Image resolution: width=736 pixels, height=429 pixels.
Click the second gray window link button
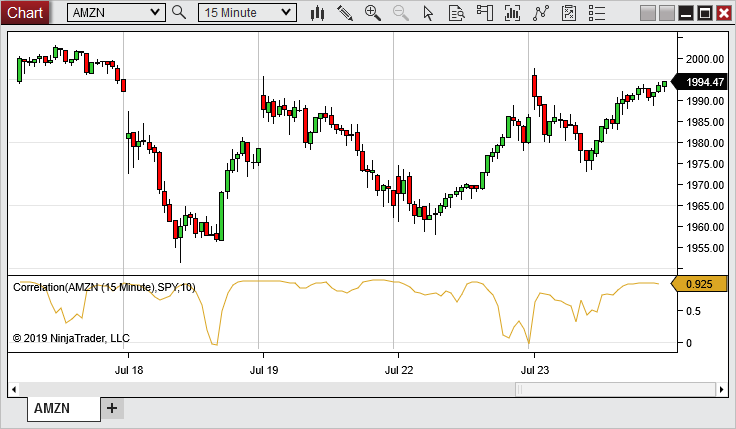pos(667,13)
